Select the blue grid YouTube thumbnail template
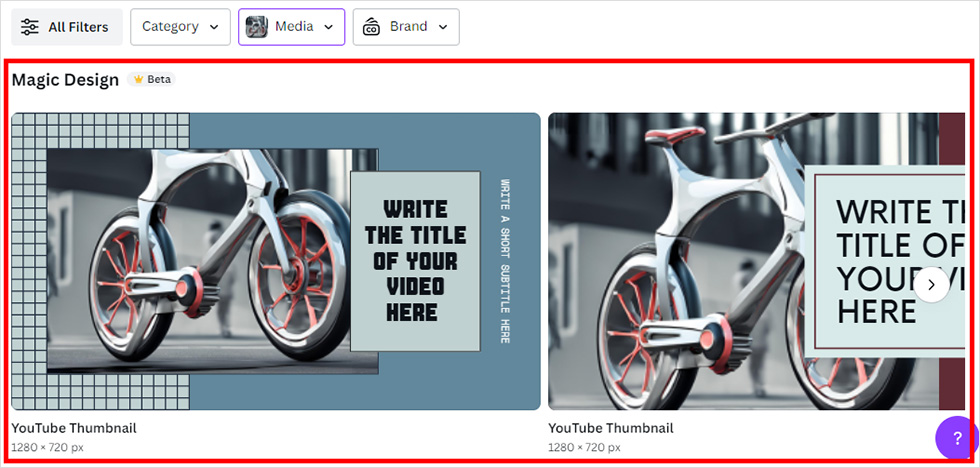 click(x=276, y=261)
